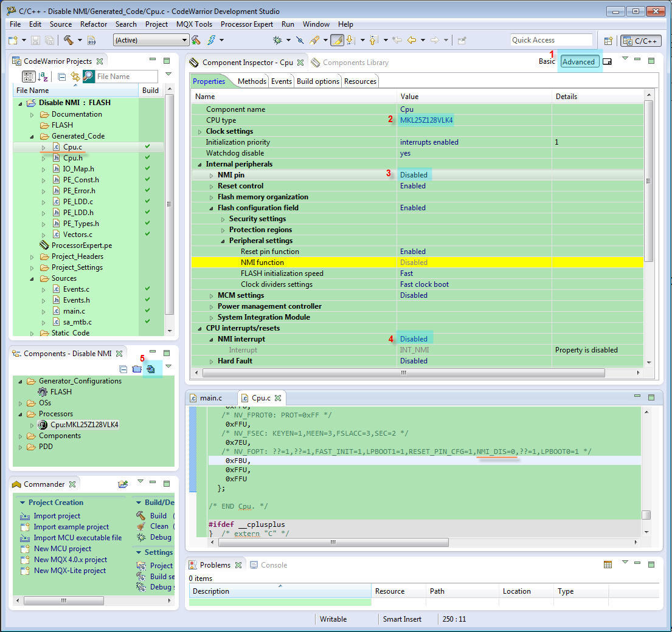The width and height of the screenshot is (672, 632).
Task: Open the MQX Tools menu
Action: coord(194,24)
